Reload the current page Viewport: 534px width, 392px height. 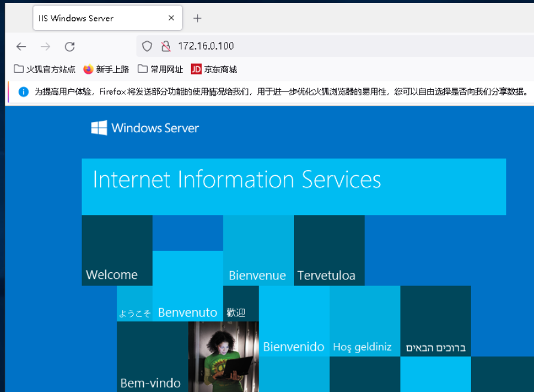(69, 46)
